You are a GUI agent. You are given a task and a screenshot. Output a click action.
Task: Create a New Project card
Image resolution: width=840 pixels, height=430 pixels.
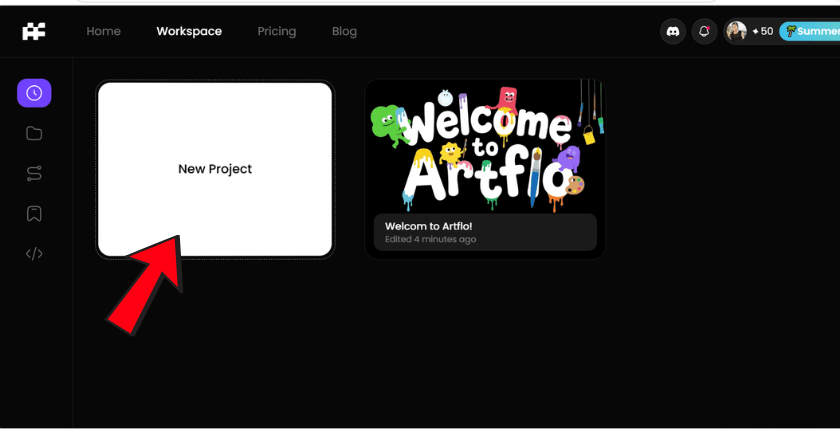click(215, 169)
